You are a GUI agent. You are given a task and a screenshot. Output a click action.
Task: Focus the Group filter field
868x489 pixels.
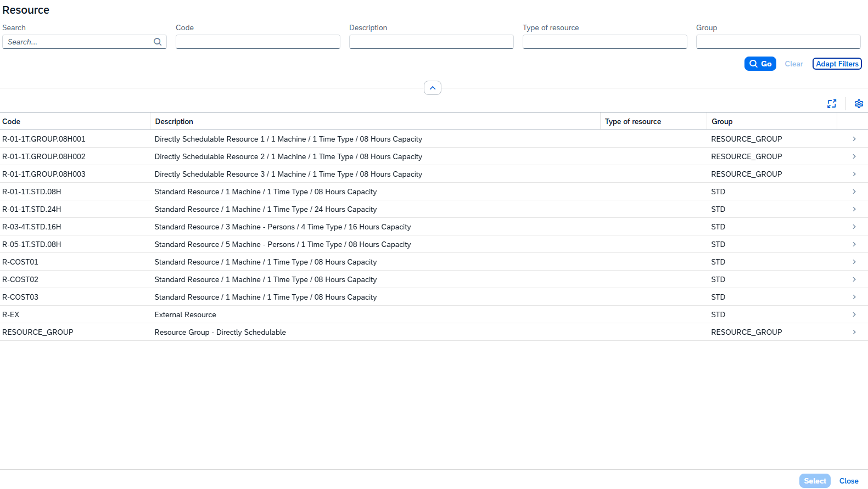779,42
